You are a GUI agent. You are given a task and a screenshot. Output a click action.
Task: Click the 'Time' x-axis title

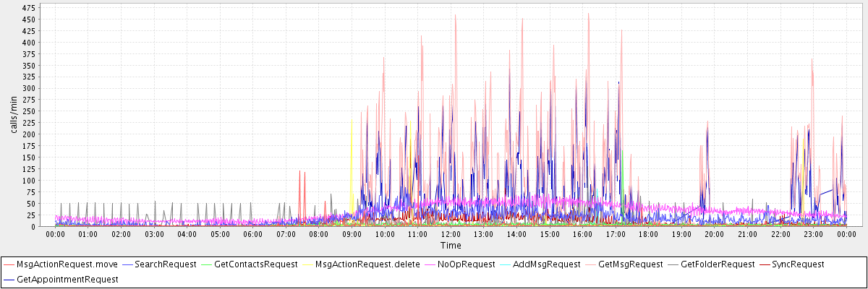[451, 246]
